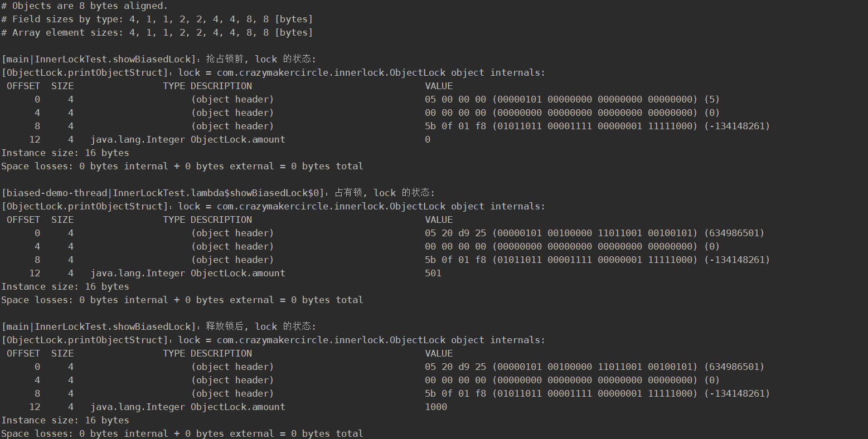Click 'ObjectLock.amount' field in the 释放锁后 table
The height and width of the screenshot is (439, 868).
click(237, 407)
